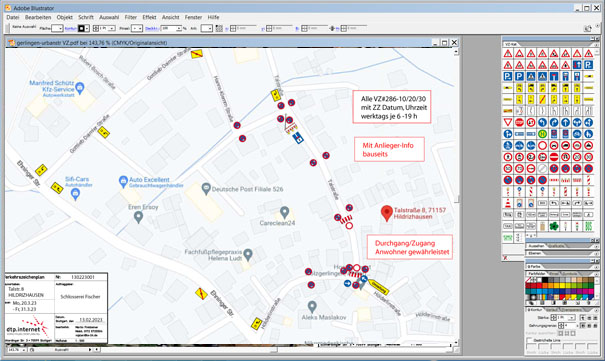
Task: Set bevel join in Kontur panel
Action: pos(596,326)
